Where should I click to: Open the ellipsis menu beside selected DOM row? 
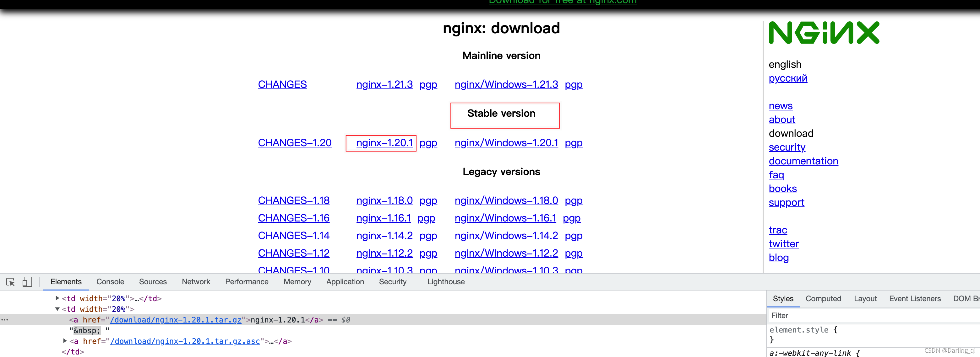point(5,320)
